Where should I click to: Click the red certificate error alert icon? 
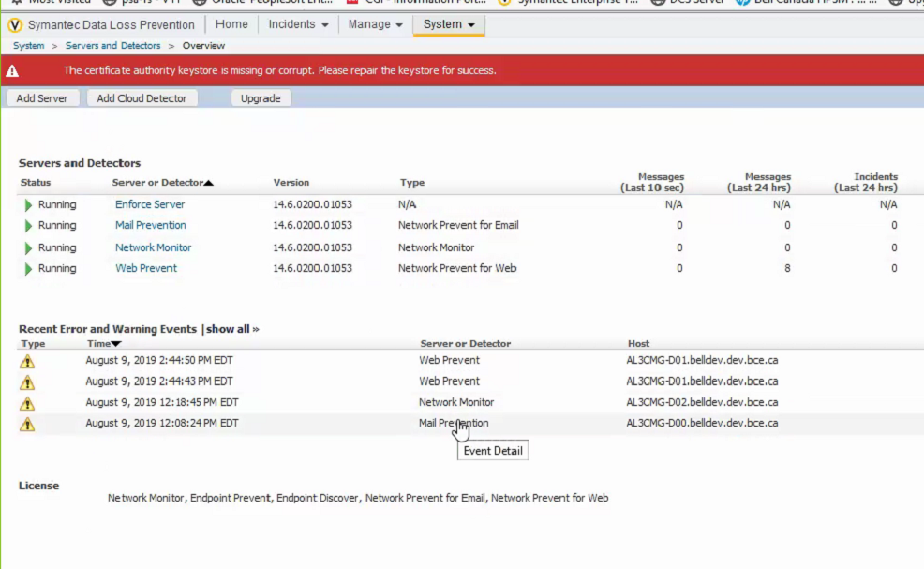[11, 70]
